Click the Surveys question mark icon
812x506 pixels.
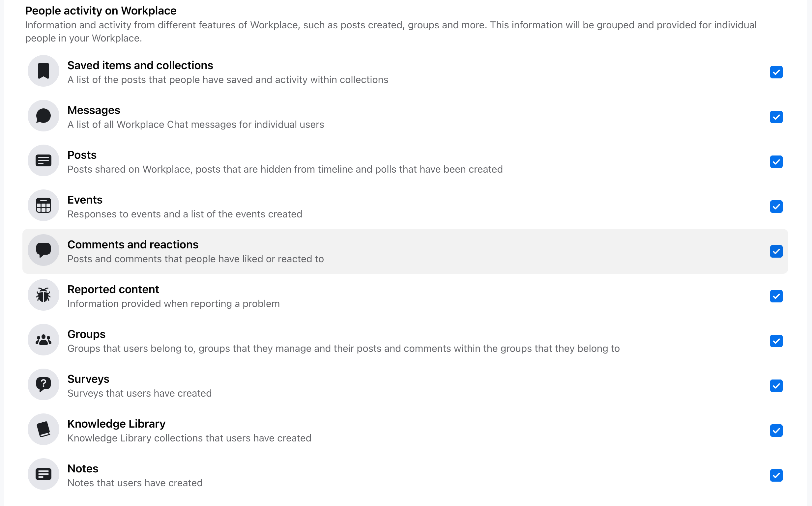pyautogui.click(x=43, y=385)
